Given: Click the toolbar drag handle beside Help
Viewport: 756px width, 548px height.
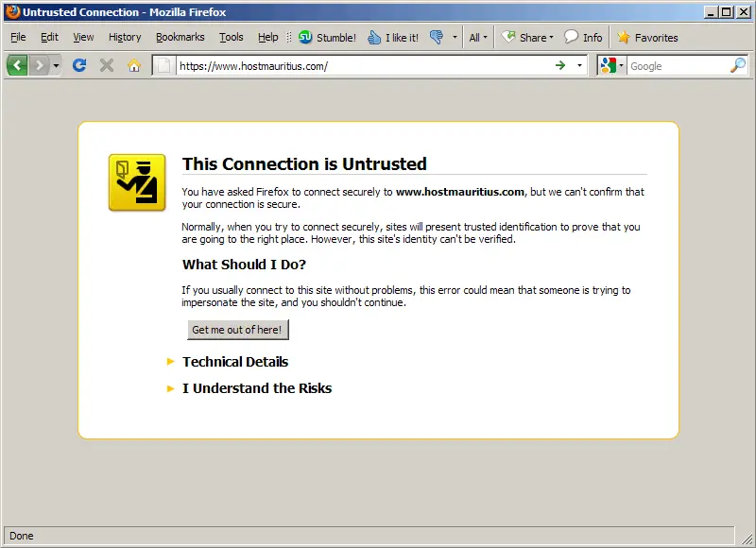Looking at the screenshot, I should click(289, 37).
